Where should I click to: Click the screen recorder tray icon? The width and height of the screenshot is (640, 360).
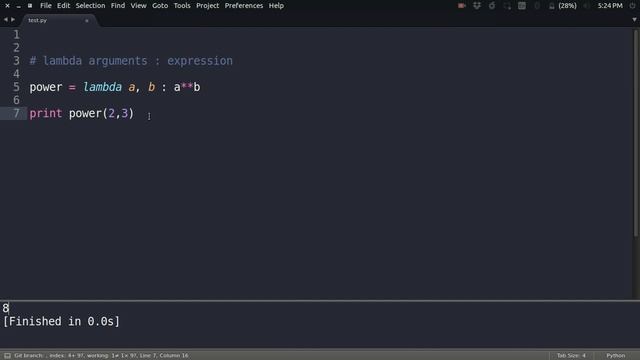[462, 6]
